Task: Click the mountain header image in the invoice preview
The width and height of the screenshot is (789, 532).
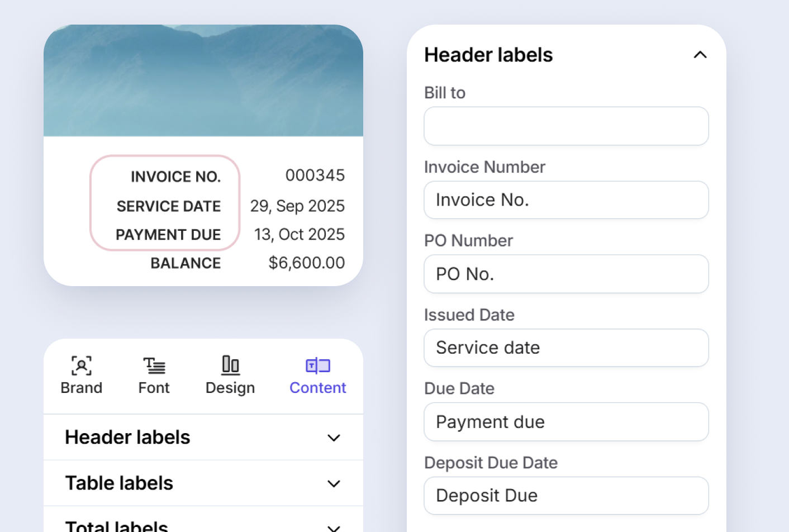Action: pos(203,81)
